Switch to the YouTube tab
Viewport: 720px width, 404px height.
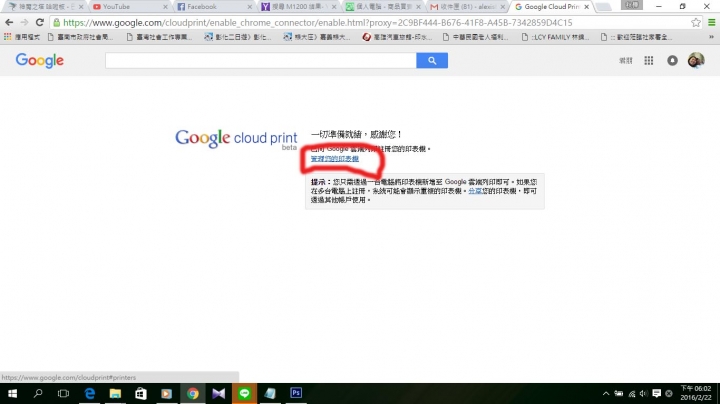point(128,7)
